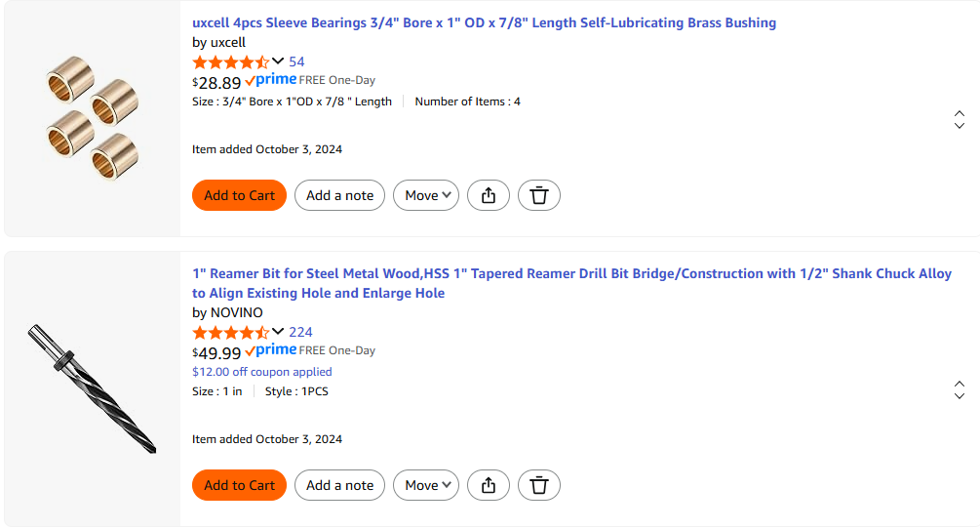Screen dimensions: 980x529
Task: Add a note to uxcell bearings
Action: tap(340, 195)
